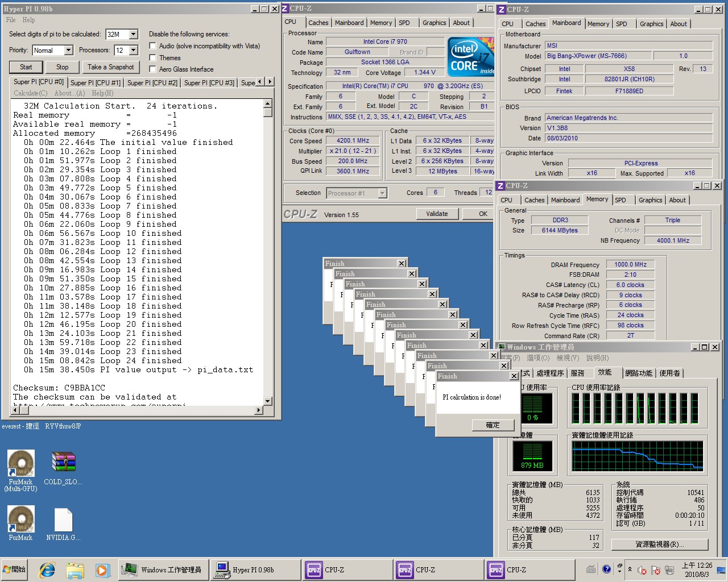Click the volume muted tray icon
The image size is (728, 582).
pyautogui.click(x=642, y=570)
